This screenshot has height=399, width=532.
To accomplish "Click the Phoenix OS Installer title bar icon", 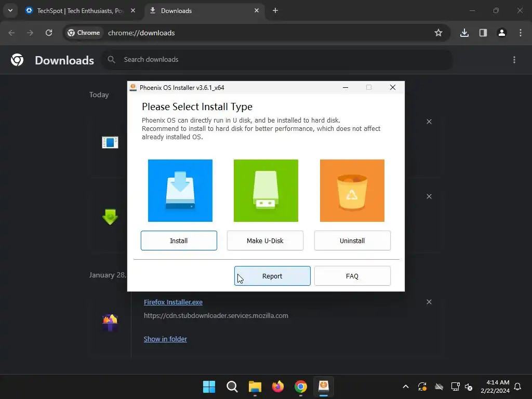I will (x=134, y=87).
